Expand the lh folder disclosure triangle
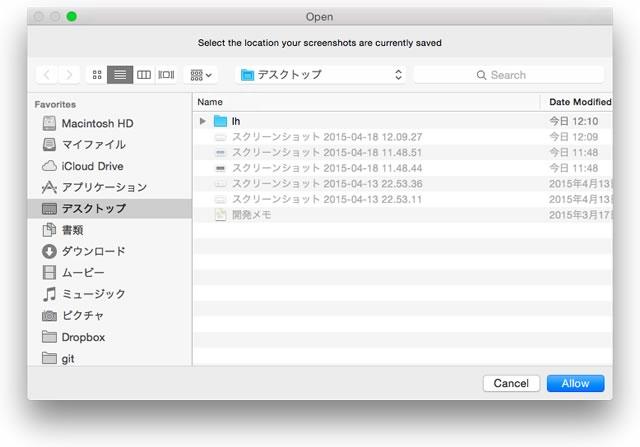The image size is (640, 447). [203, 121]
